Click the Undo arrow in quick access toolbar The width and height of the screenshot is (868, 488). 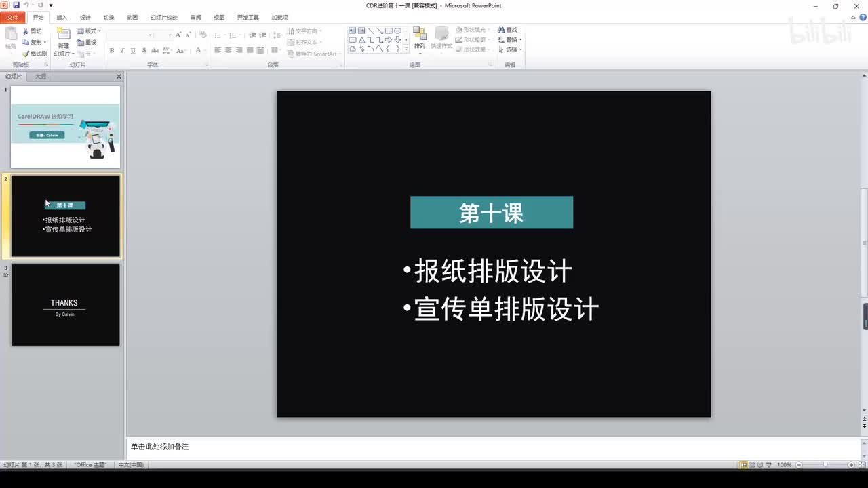click(x=26, y=5)
